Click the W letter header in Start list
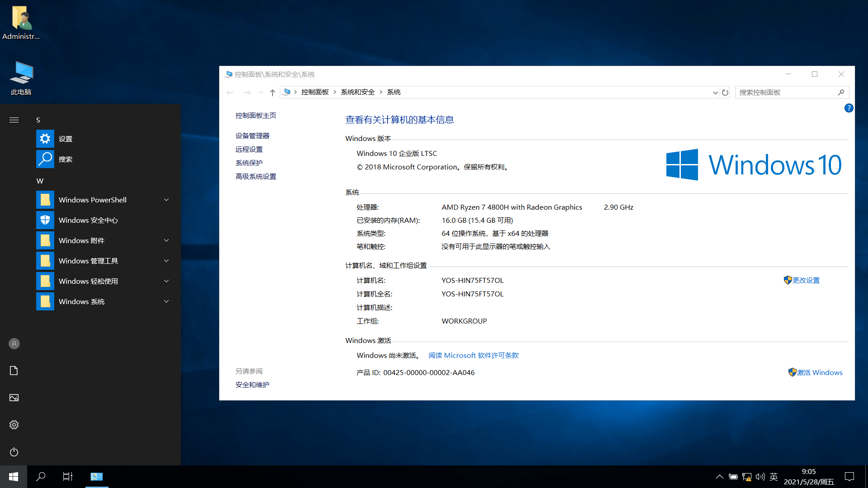The image size is (868, 488). [40, 181]
